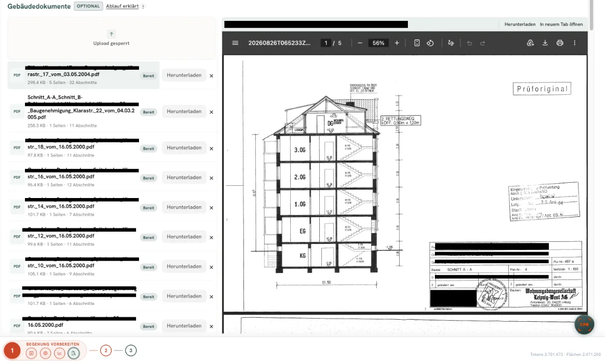Open the form icon in Begehung vorbereiten
The height and width of the screenshot is (364, 605).
coord(32,353)
